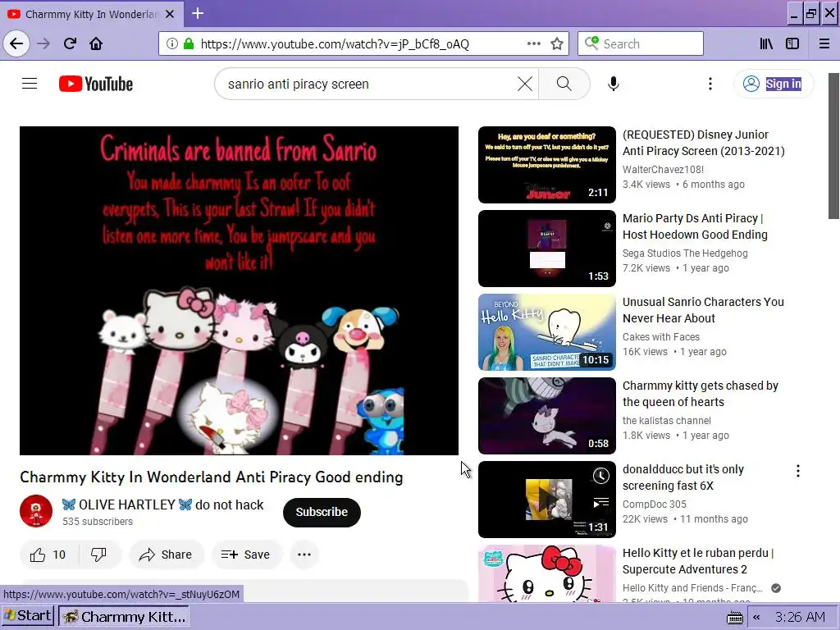Screen dimensions: 840x630
Task: Add donaldducc video to Watch later clock icon
Action: (x=601, y=476)
